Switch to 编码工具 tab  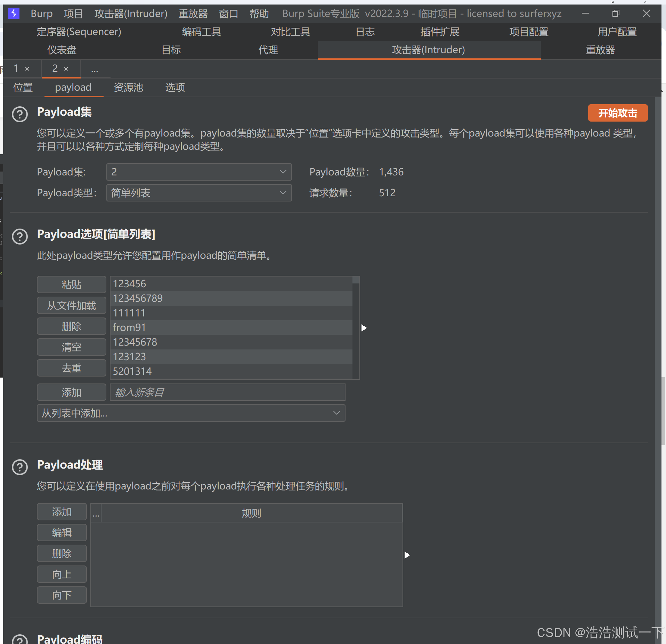(x=202, y=32)
